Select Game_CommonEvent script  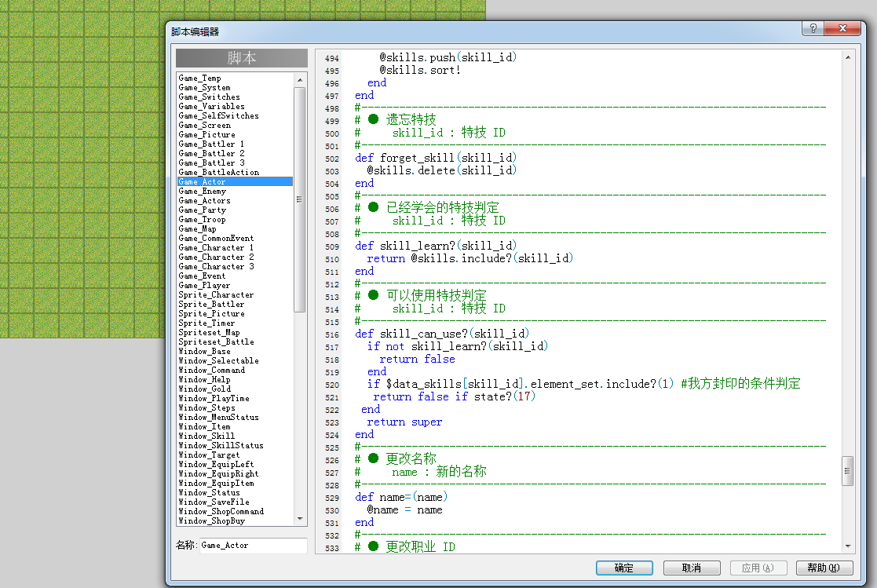235,239
